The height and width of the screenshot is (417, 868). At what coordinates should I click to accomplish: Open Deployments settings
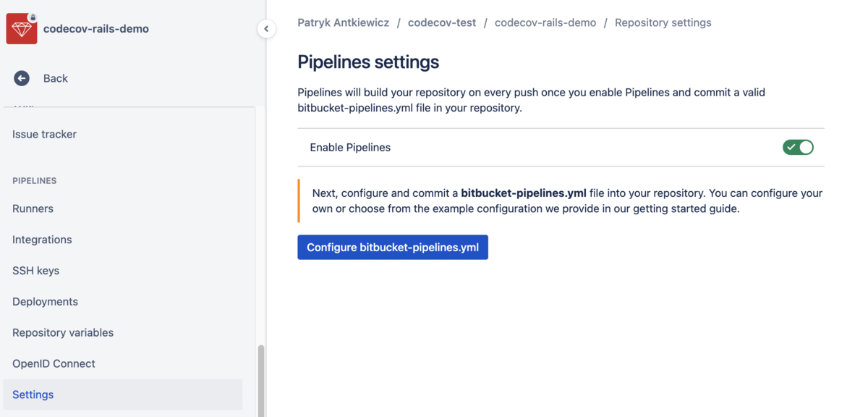pyautogui.click(x=45, y=302)
